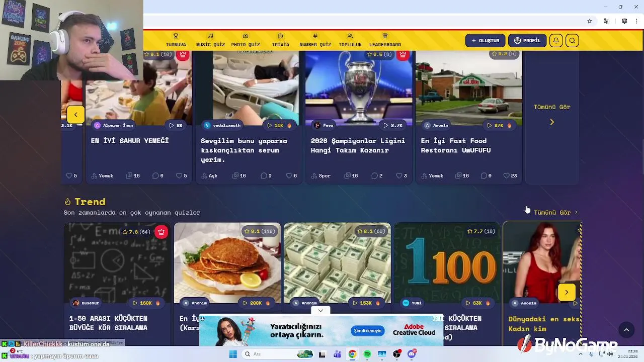644x362 pixels.
Task: Click Tümünü Gör arrow beside top carousel
Action: click(552, 122)
